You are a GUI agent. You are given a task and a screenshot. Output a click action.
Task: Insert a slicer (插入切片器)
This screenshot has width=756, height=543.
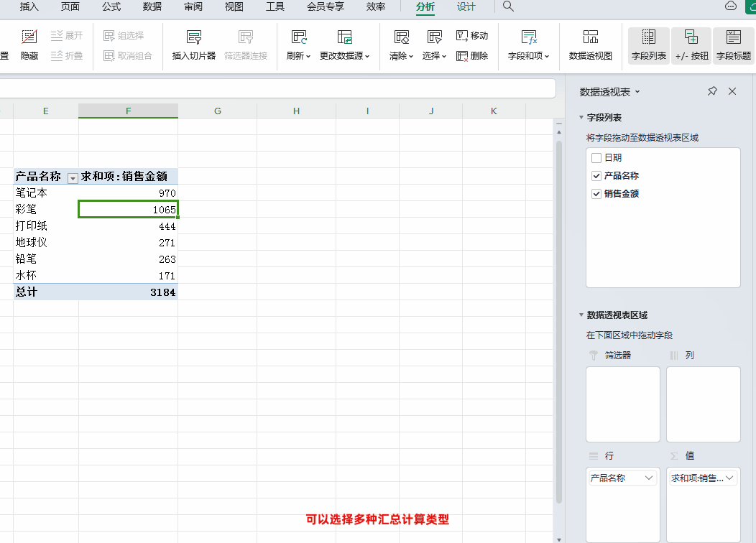(x=194, y=45)
